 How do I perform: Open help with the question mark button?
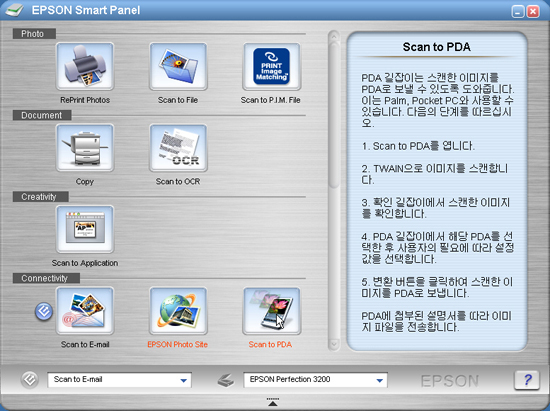click(527, 380)
